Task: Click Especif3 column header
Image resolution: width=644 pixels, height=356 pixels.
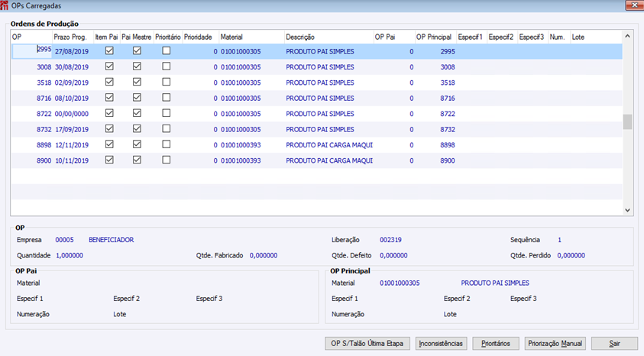Action: pos(532,37)
